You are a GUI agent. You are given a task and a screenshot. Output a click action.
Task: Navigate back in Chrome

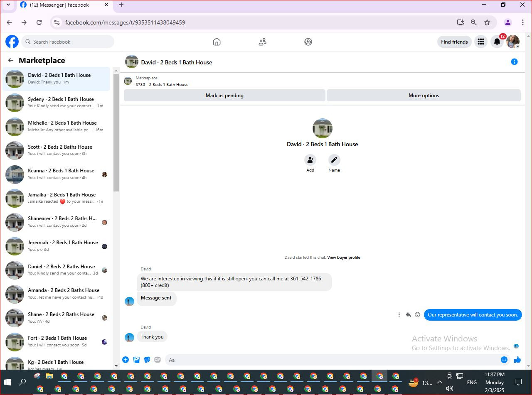pos(9,22)
